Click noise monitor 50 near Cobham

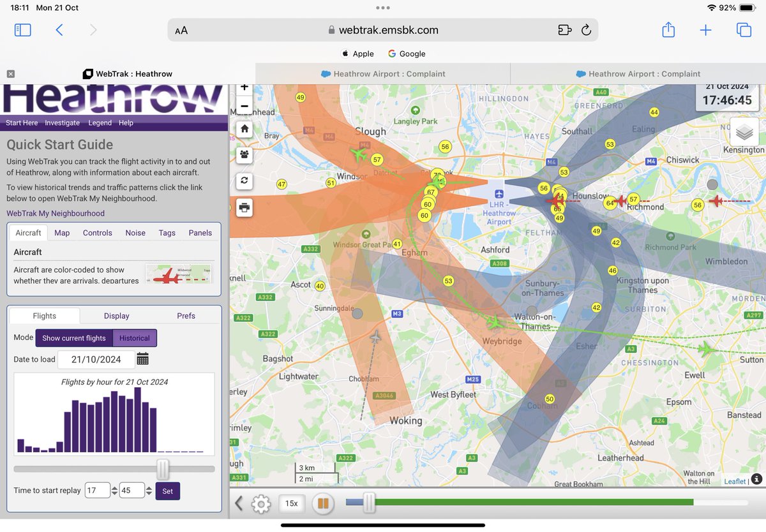[550, 399]
